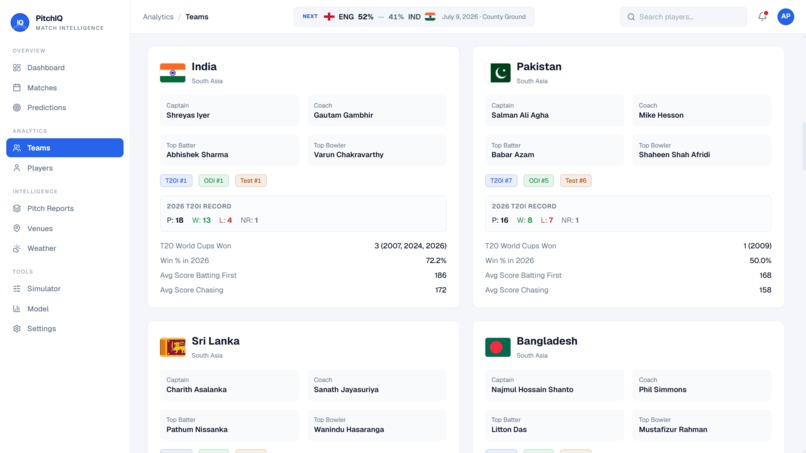Viewport: 806px width, 453px height.
Task: Click the page vertical scrollbar
Action: tap(803, 147)
